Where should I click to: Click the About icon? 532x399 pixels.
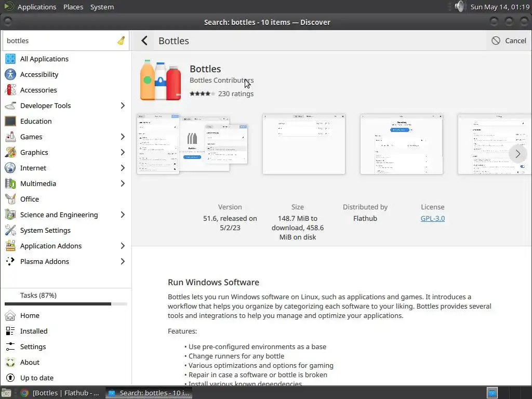click(x=10, y=362)
